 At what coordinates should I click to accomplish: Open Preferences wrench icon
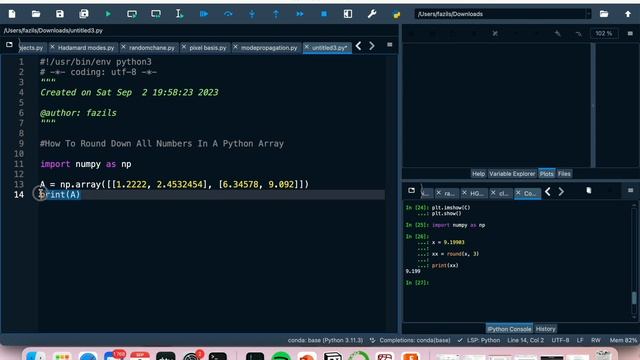(x=372, y=14)
